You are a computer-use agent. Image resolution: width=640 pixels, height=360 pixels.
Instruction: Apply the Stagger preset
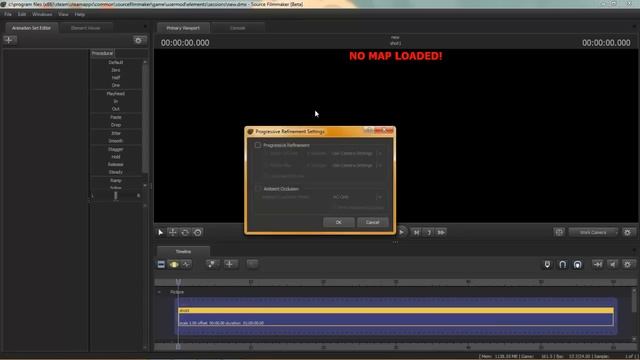pos(116,149)
